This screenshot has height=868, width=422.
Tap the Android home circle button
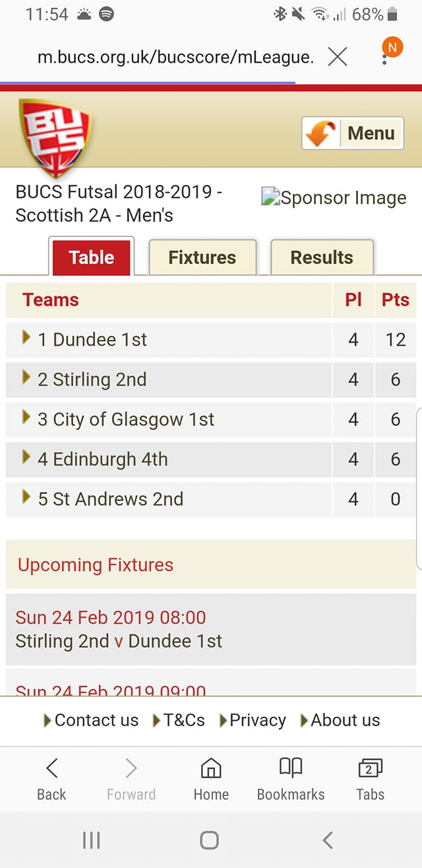coord(209,840)
